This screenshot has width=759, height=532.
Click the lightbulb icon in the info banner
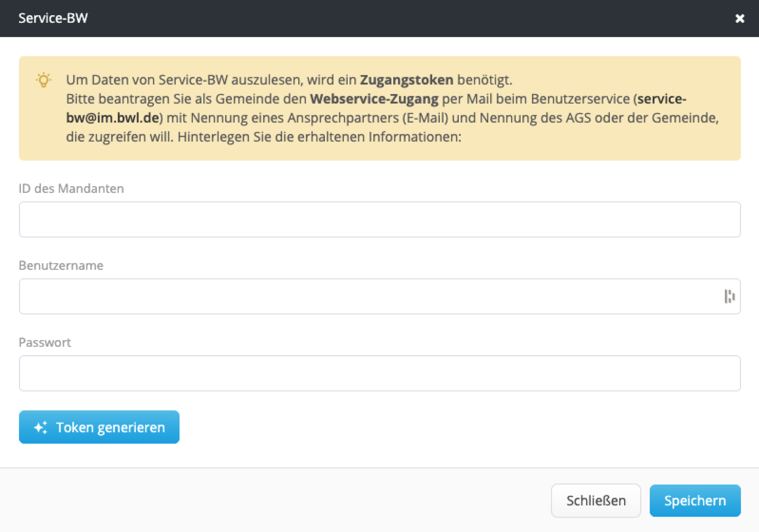tap(43, 80)
